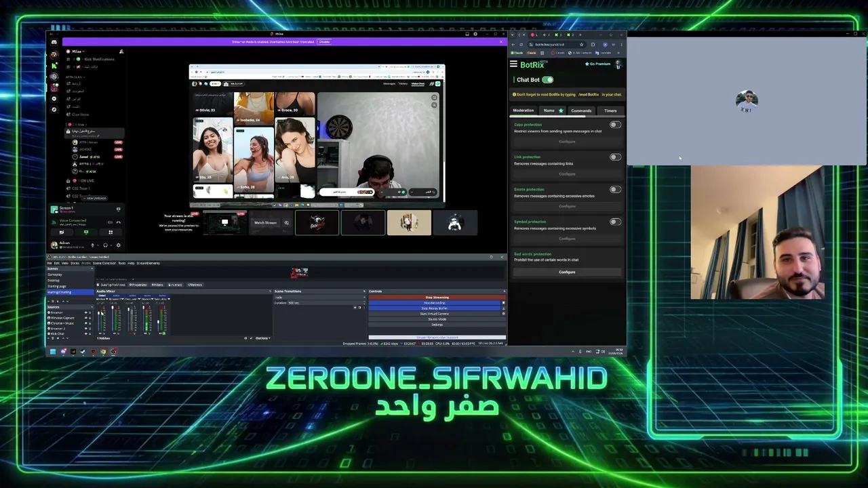Image resolution: width=868 pixels, height=488 pixels.
Task: Toggle visibility of Browser source in OBS
Action: coord(85,312)
